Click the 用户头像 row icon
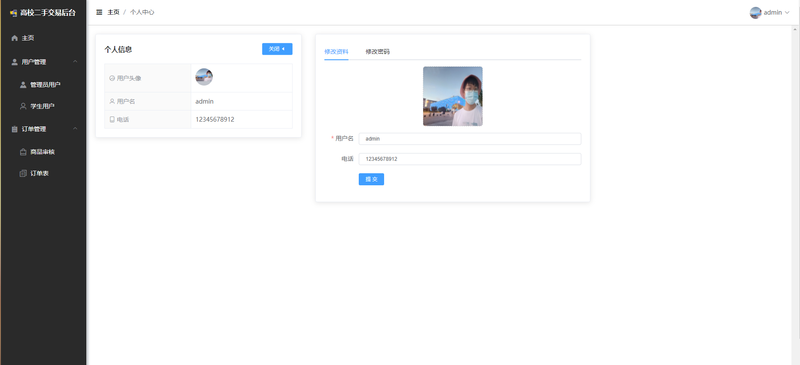 112,78
